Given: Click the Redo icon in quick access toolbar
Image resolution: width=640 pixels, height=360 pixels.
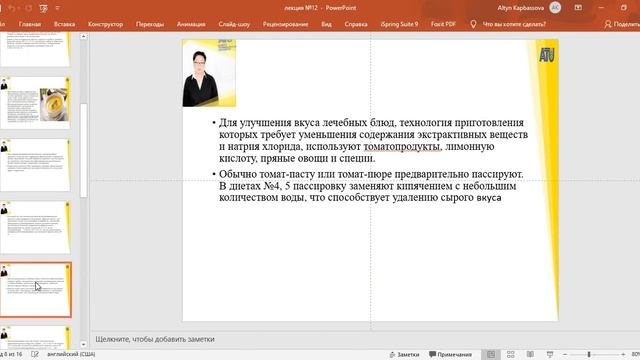Looking at the screenshot, I should pyautogui.click(x=29, y=8).
